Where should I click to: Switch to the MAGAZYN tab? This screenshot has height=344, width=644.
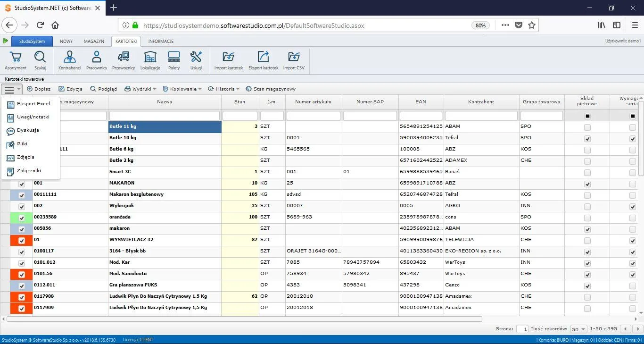[x=94, y=41]
